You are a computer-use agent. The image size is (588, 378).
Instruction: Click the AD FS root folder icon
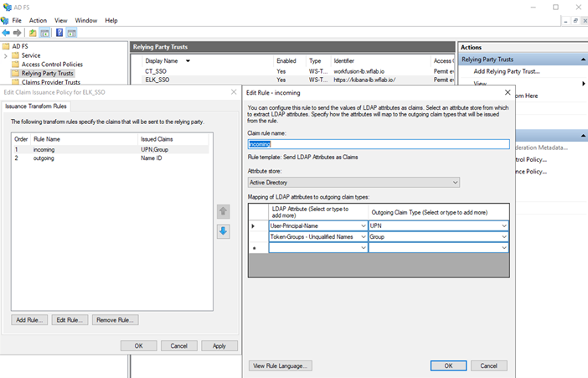[x=6, y=46]
